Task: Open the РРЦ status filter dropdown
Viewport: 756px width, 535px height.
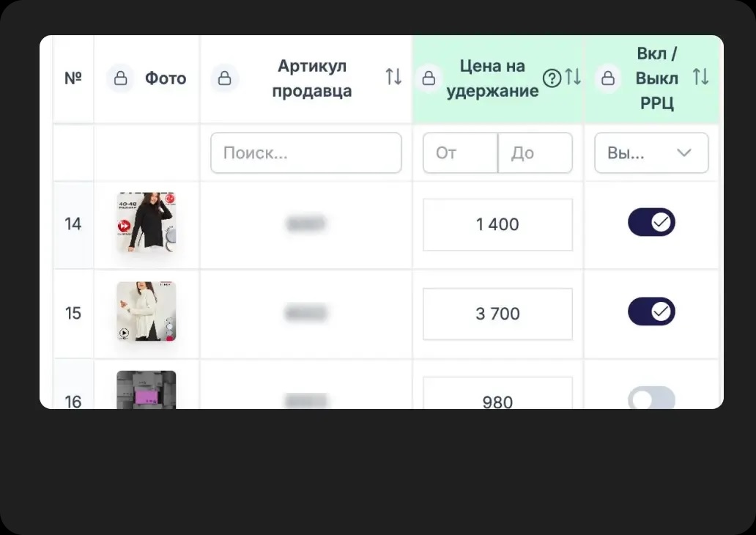Action: [x=651, y=153]
